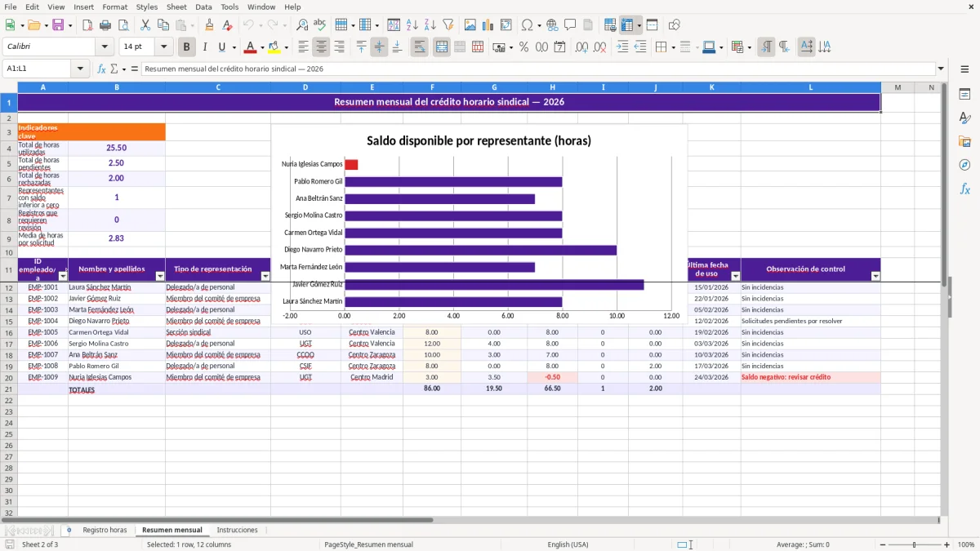Insert comment speech bubble icon
Screen dimensions: 980x551
(570, 25)
